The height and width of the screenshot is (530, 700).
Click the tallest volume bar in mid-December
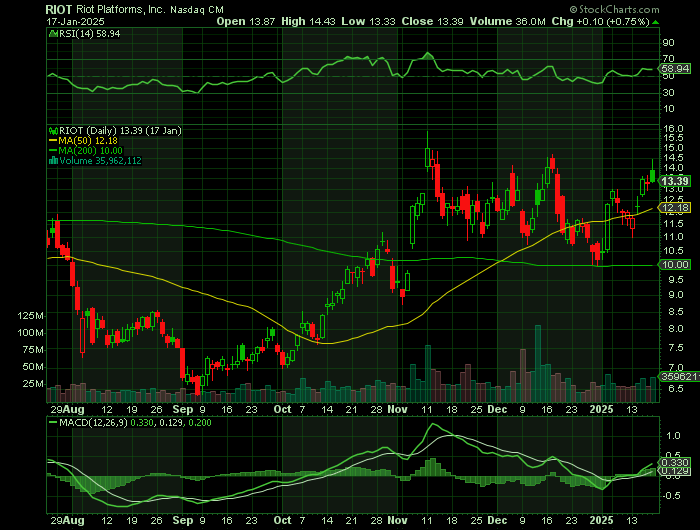[x=538, y=364]
